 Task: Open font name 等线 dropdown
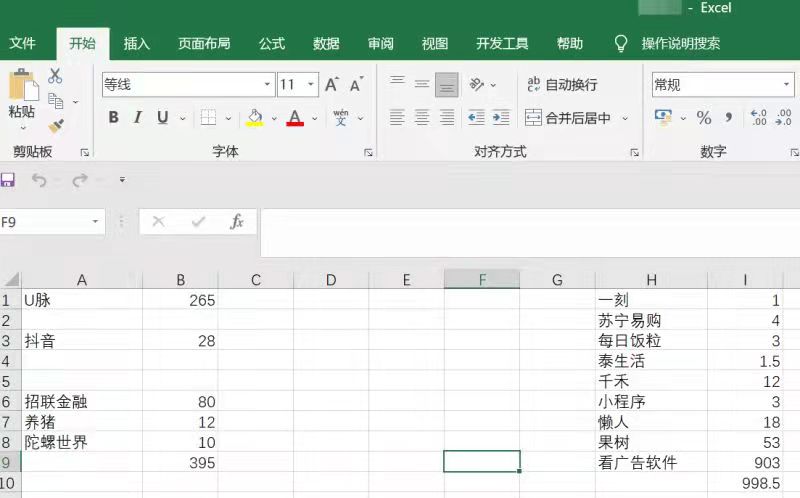coord(267,84)
